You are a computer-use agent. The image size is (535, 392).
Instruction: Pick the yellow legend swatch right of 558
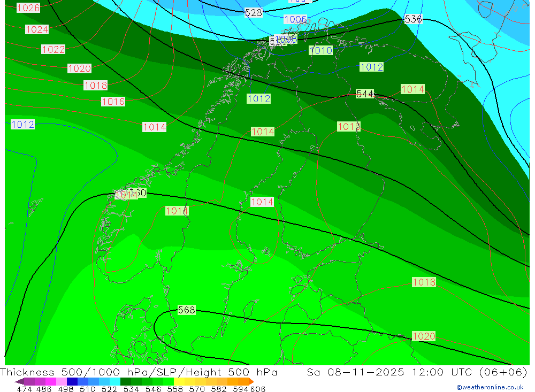(179, 381)
